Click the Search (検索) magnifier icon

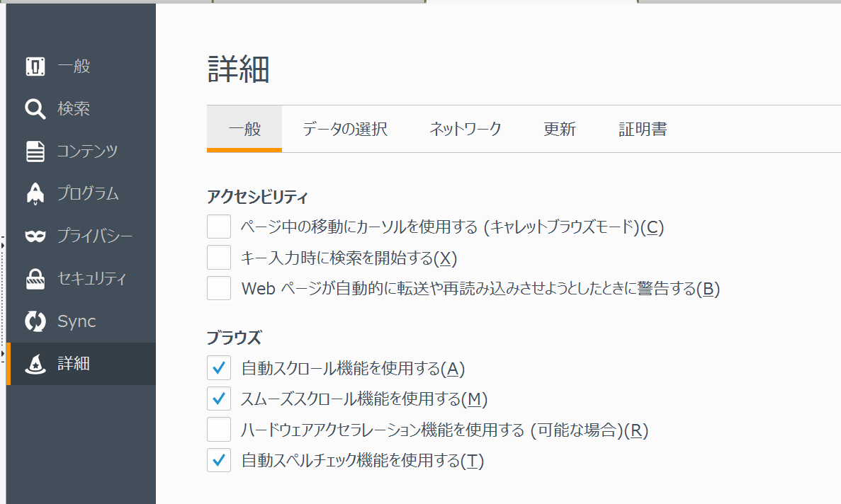pos(35,109)
